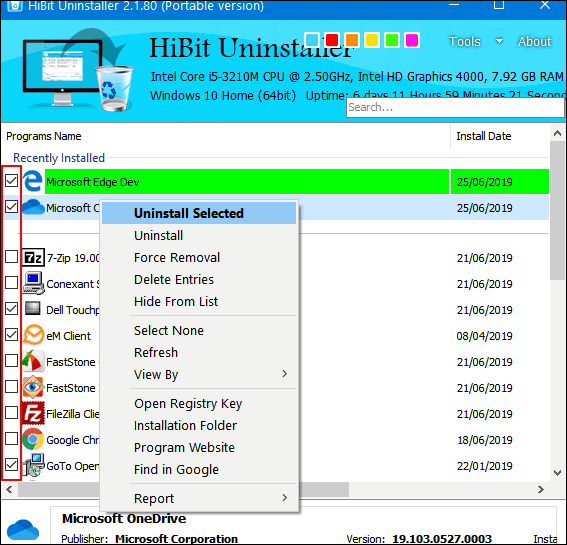This screenshot has width=567, height=545.
Task: Click Select None in context menu
Action: (199, 331)
